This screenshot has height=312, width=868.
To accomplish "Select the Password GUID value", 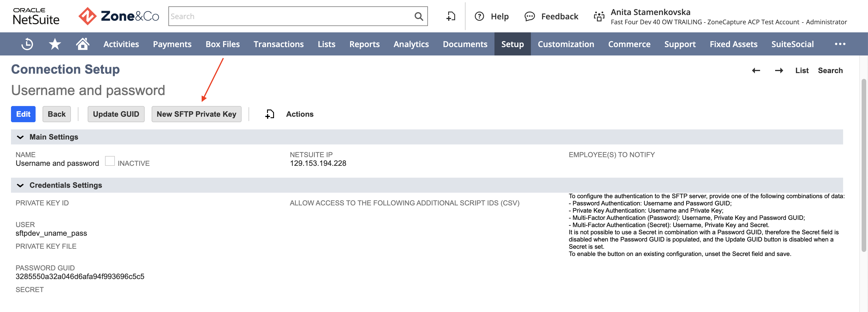I will [x=80, y=277].
